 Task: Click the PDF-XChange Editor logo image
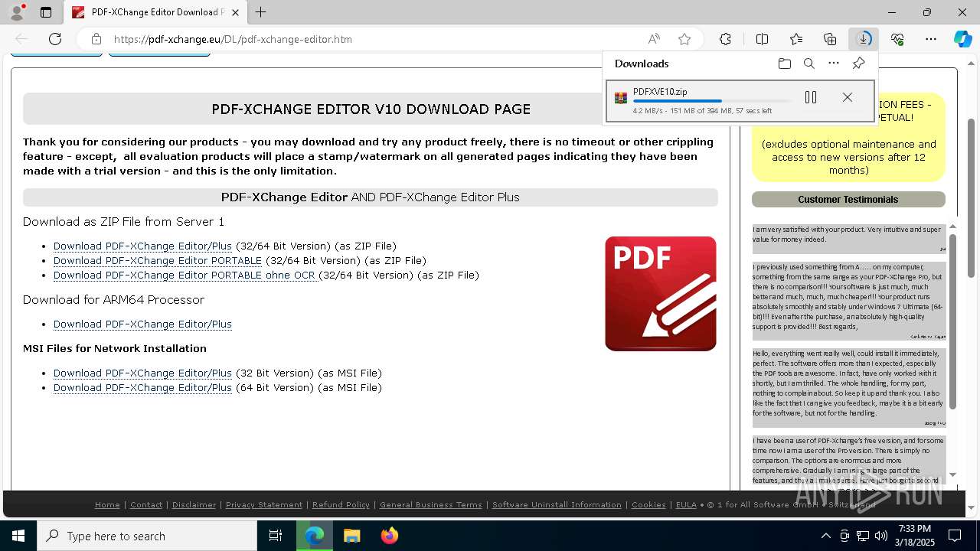coord(661,294)
